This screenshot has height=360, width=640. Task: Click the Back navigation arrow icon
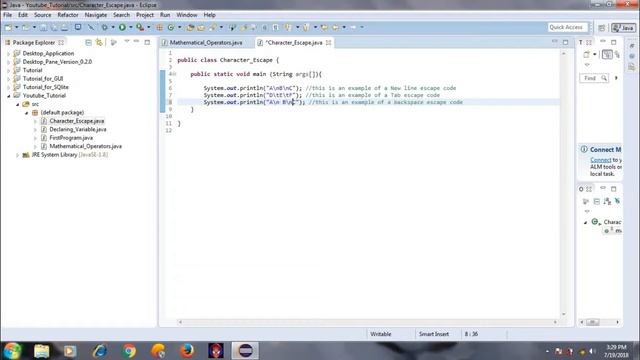pyautogui.click(x=335, y=27)
